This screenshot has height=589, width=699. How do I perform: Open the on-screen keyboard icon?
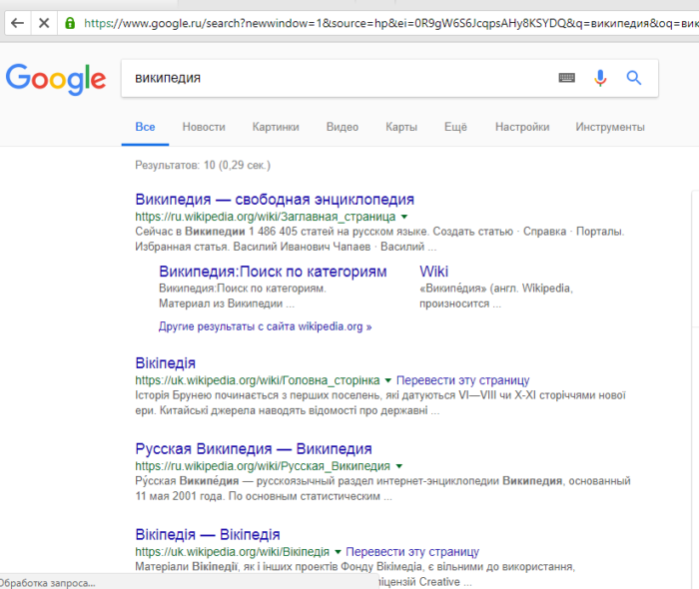click(x=567, y=78)
